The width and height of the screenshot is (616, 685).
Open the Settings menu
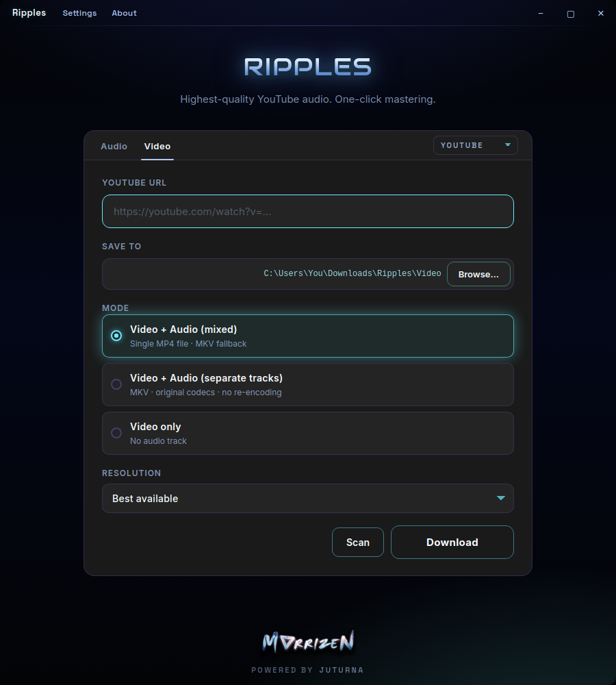point(79,13)
